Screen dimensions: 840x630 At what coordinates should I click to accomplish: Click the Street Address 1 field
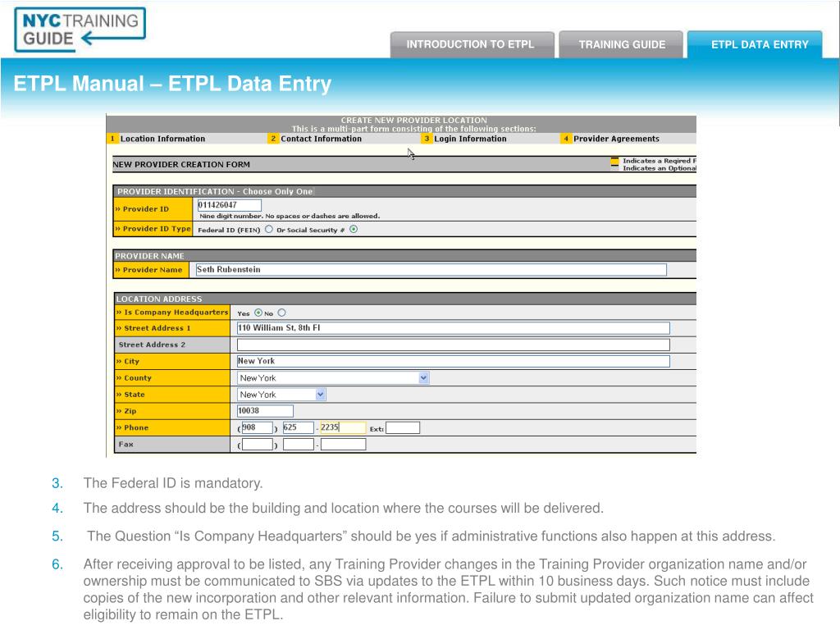click(x=453, y=328)
